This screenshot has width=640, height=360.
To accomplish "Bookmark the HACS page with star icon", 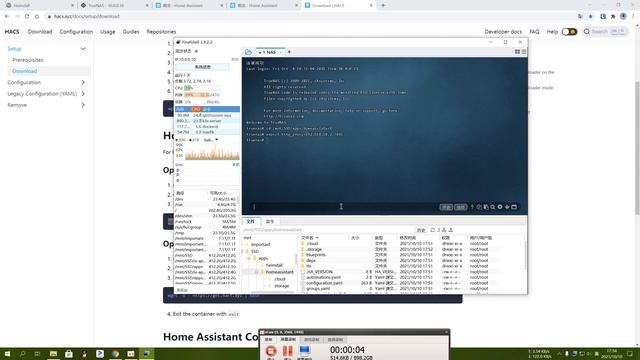I will click(x=591, y=16).
